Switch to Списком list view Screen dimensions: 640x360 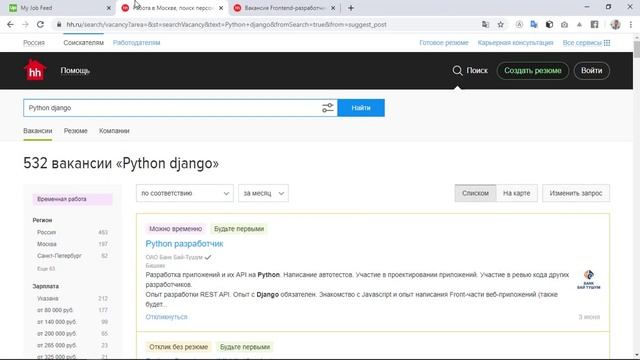pos(475,193)
